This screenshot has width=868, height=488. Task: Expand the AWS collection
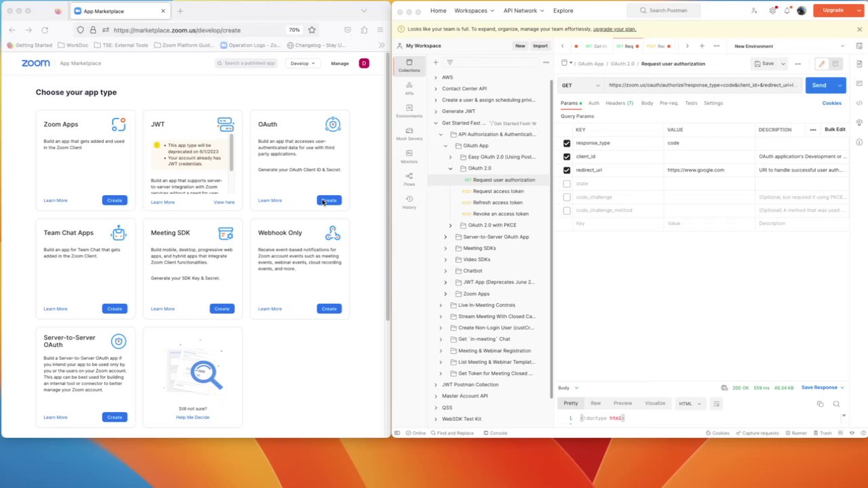pos(436,77)
